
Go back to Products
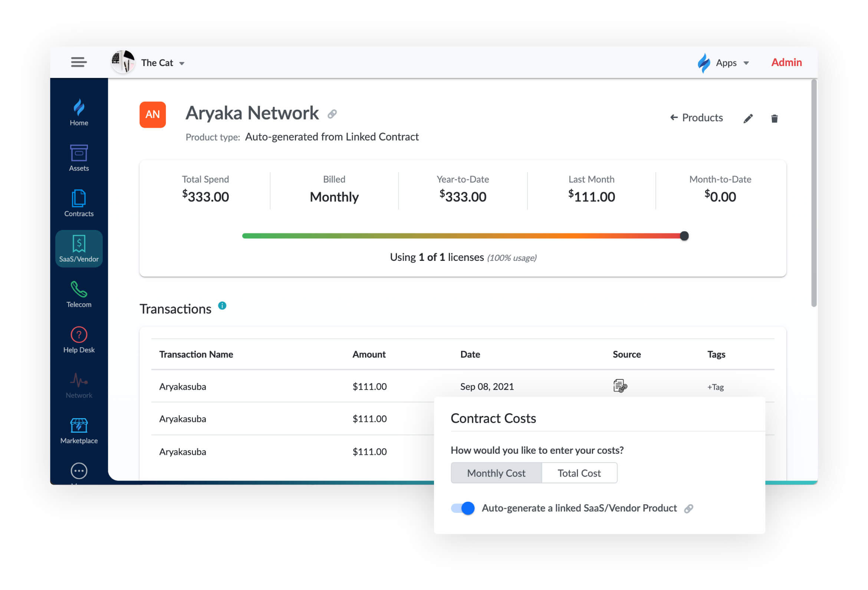[x=696, y=118]
